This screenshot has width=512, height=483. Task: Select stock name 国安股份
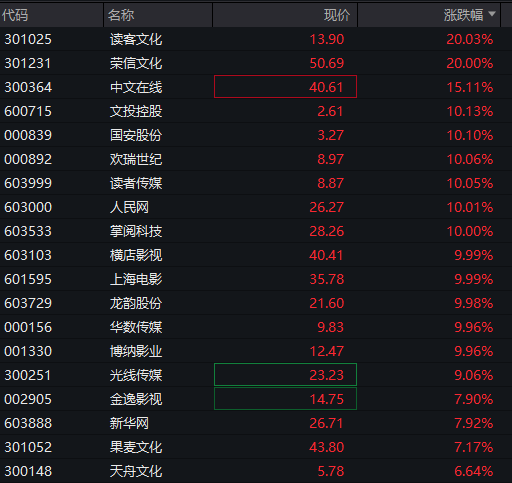136,135
